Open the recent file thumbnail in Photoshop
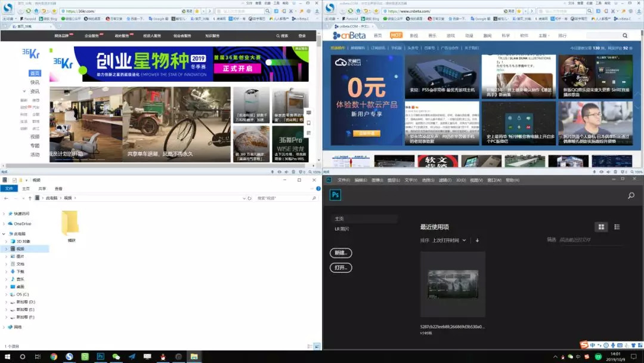The width and height of the screenshot is (644, 363). [x=453, y=284]
